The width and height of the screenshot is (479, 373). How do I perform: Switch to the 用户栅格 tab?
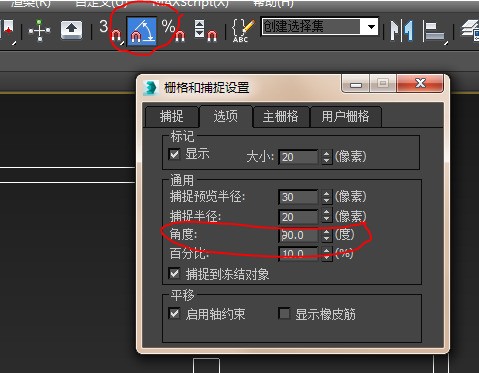345,117
